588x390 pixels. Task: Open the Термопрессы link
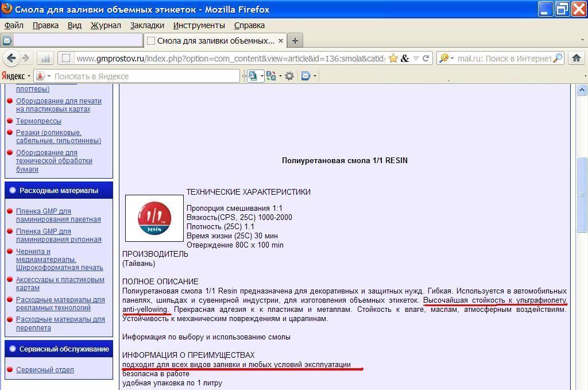38,121
